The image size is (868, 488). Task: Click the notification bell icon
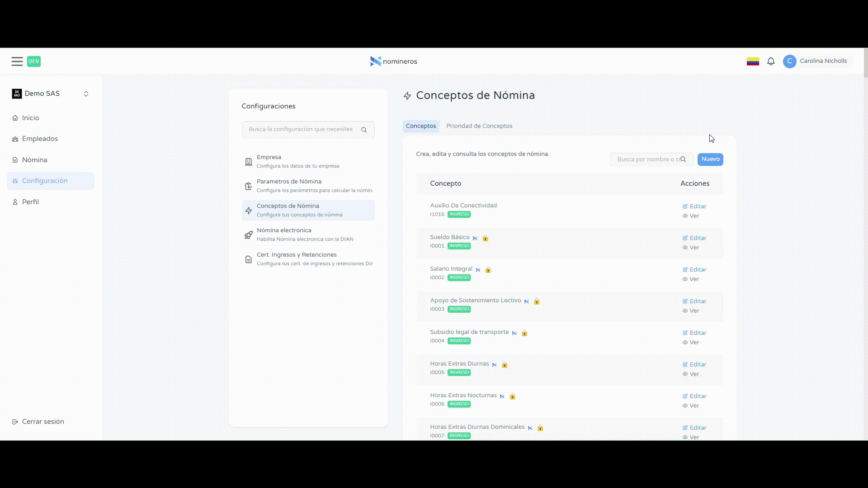(771, 61)
